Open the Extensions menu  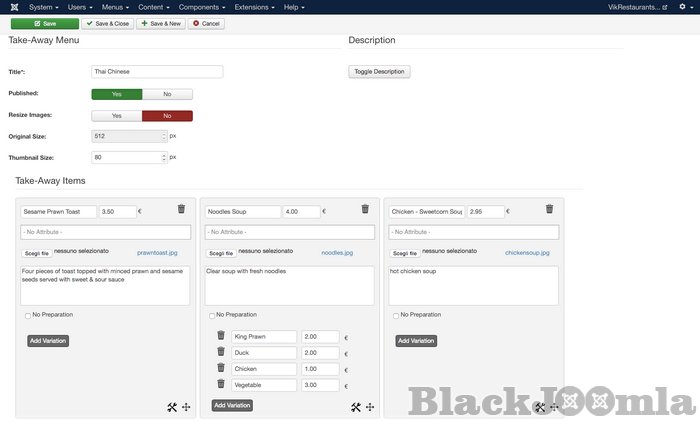[254, 7]
